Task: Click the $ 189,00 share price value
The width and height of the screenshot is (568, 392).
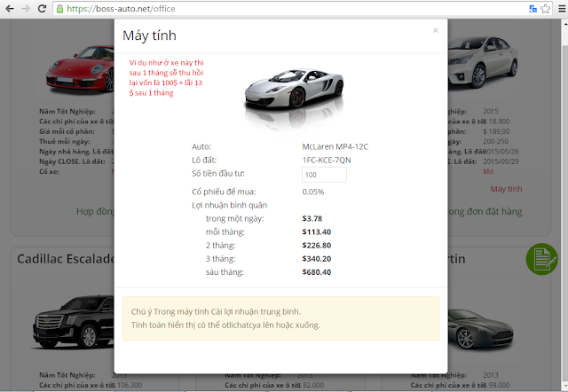Action: click(x=496, y=131)
